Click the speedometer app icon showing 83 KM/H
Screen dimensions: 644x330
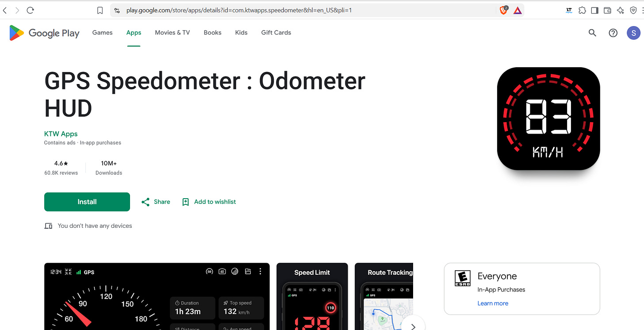(x=548, y=119)
